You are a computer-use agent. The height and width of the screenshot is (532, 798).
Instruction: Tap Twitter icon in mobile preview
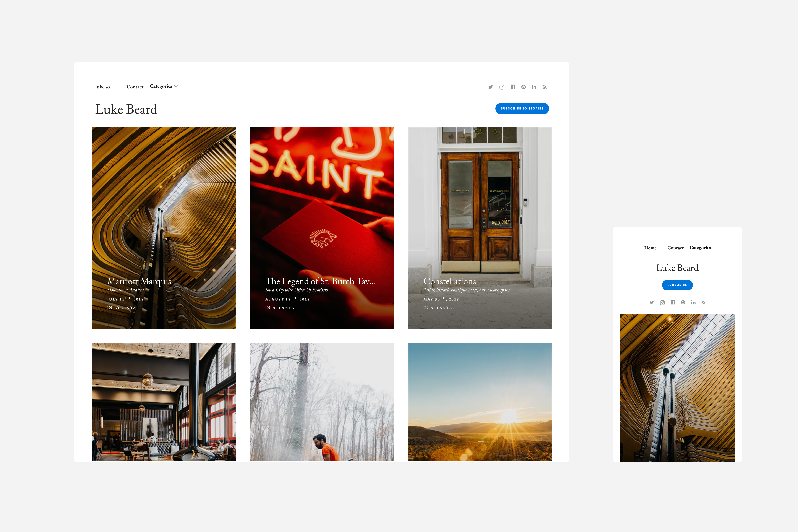pyautogui.click(x=651, y=302)
